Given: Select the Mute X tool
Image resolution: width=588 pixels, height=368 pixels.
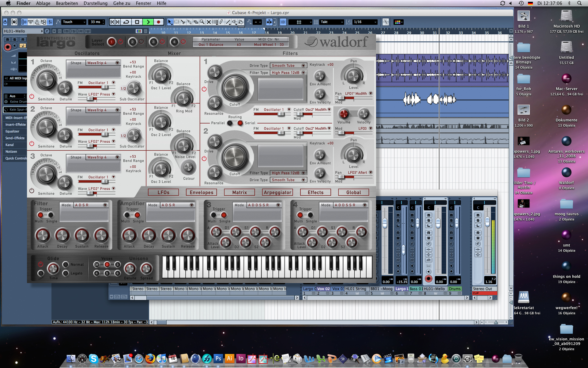Looking at the screenshot, I should 209,22.
